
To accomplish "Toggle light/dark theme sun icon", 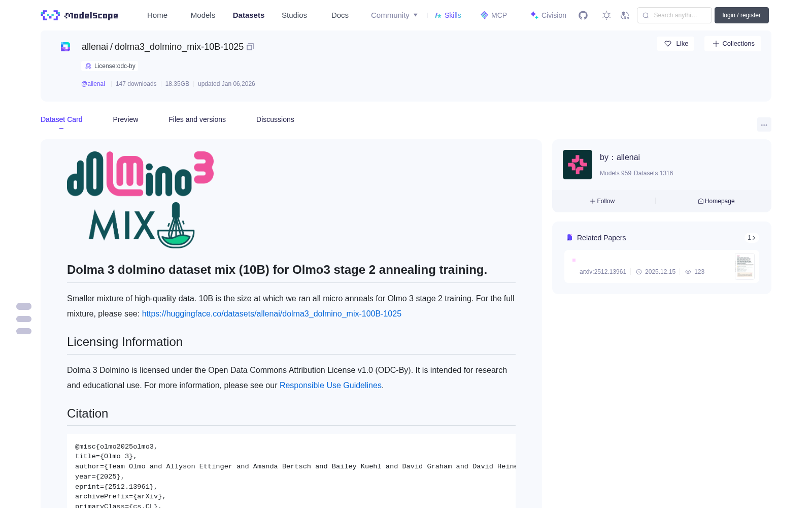I will click(x=606, y=15).
